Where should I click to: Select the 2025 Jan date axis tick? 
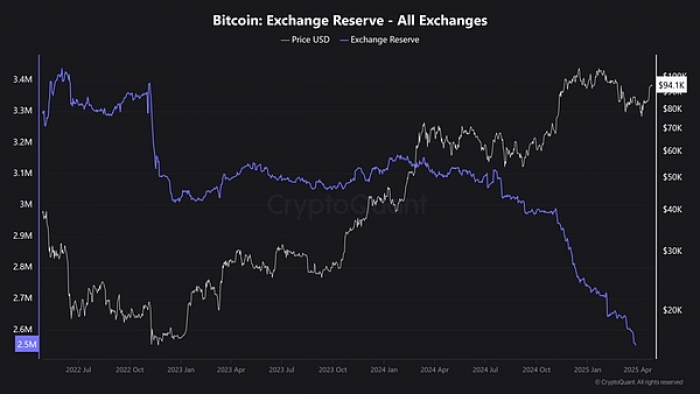pyautogui.click(x=588, y=370)
